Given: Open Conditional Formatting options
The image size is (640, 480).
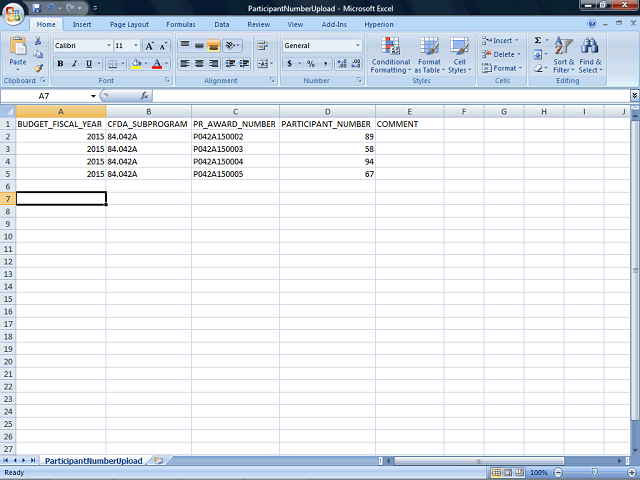Looking at the screenshot, I should coord(390,54).
